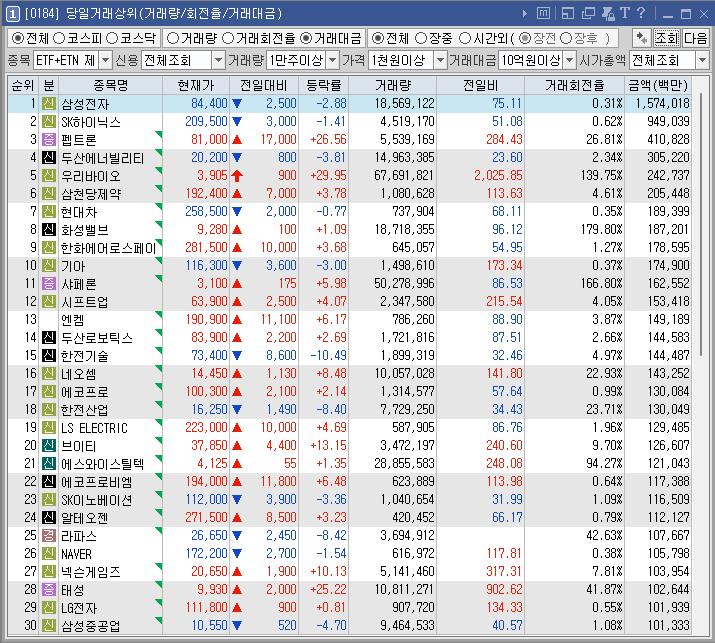Select the 거래량 sort radio button
This screenshot has width=715, height=643.
[x=172, y=38]
